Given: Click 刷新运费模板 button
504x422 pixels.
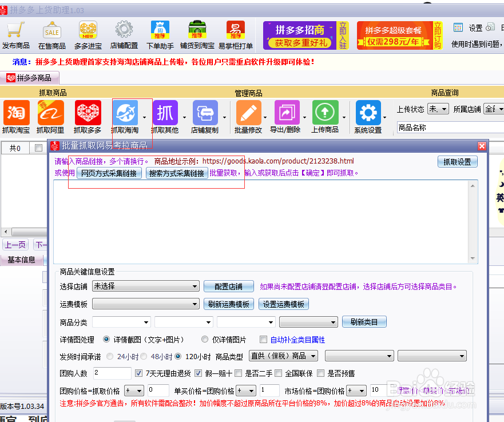Looking at the screenshot, I should pyautogui.click(x=228, y=304).
